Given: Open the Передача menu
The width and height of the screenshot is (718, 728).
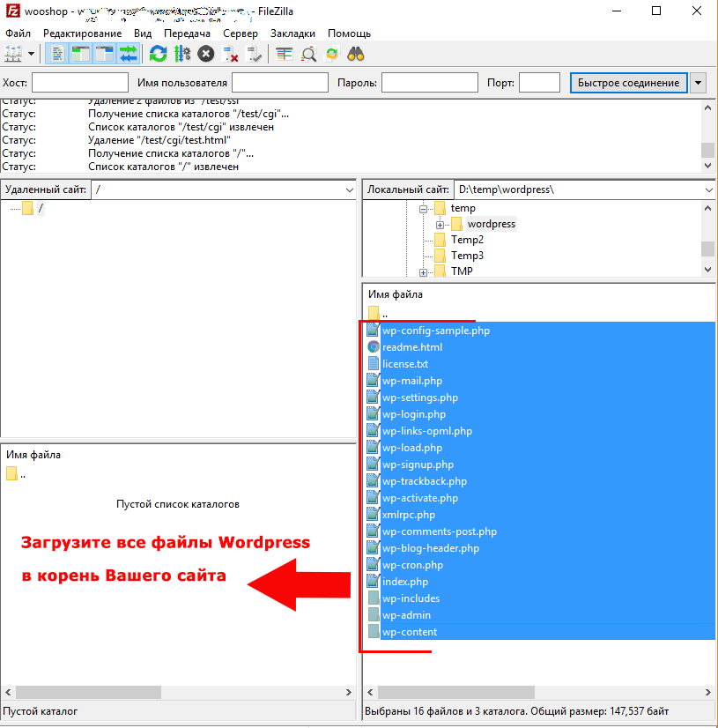Looking at the screenshot, I should [187, 33].
